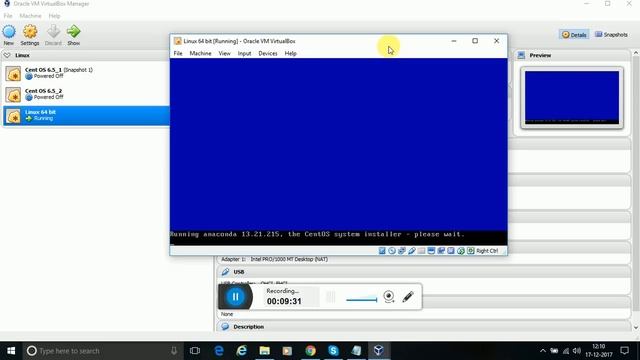640x360 pixels.
Task: Click the display monitor icon in VM status bar
Action: click(x=431, y=251)
